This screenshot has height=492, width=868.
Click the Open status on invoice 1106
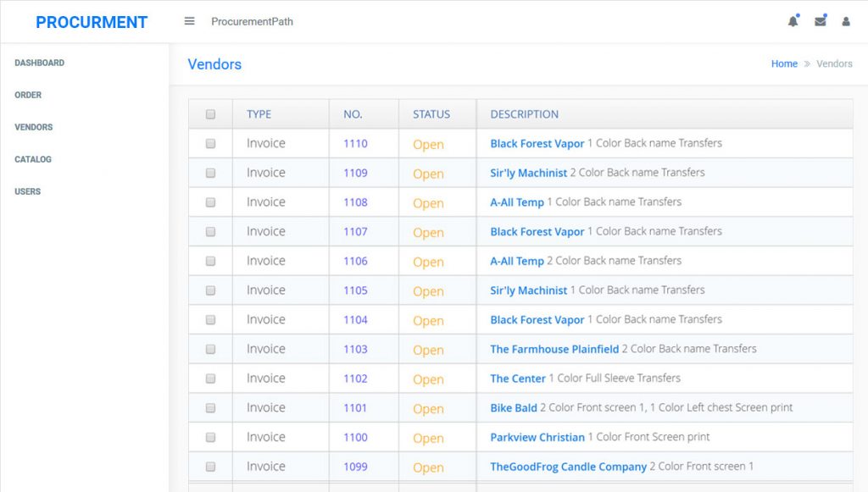pos(427,261)
